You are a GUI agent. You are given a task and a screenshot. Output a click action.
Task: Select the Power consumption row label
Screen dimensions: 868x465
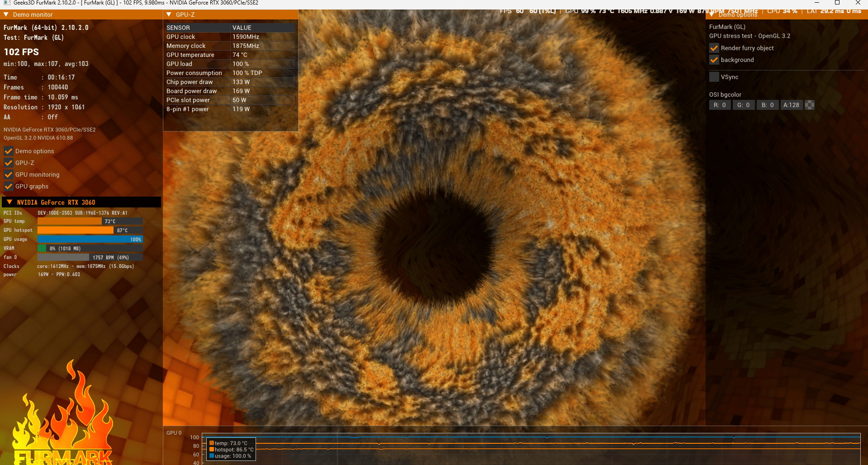click(194, 73)
